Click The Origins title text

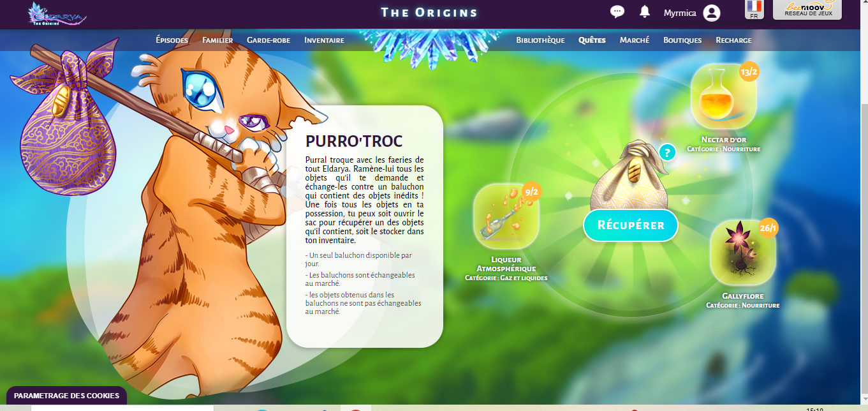429,12
